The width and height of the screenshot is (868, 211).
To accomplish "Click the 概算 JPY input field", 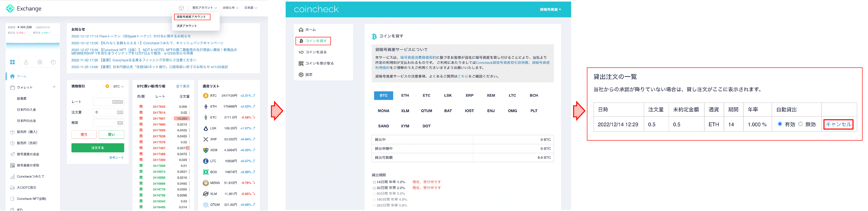I will click(108, 123).
